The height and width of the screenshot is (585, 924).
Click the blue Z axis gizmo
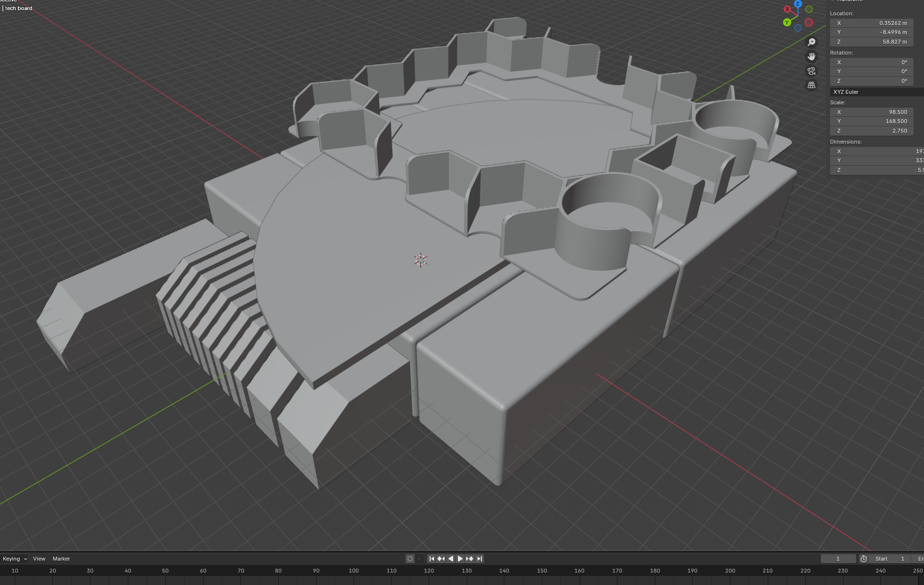click(798, 4)
